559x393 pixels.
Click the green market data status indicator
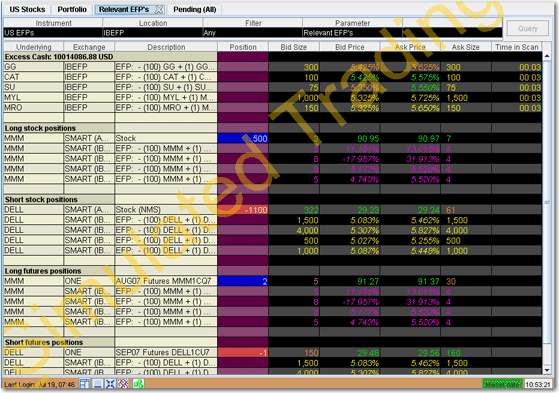tap(502, 384)
